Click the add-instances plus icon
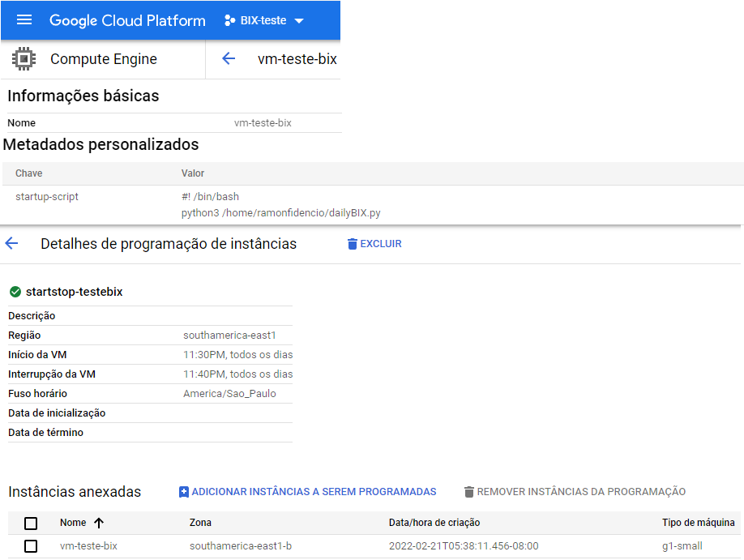 click(x=184, y=492)
